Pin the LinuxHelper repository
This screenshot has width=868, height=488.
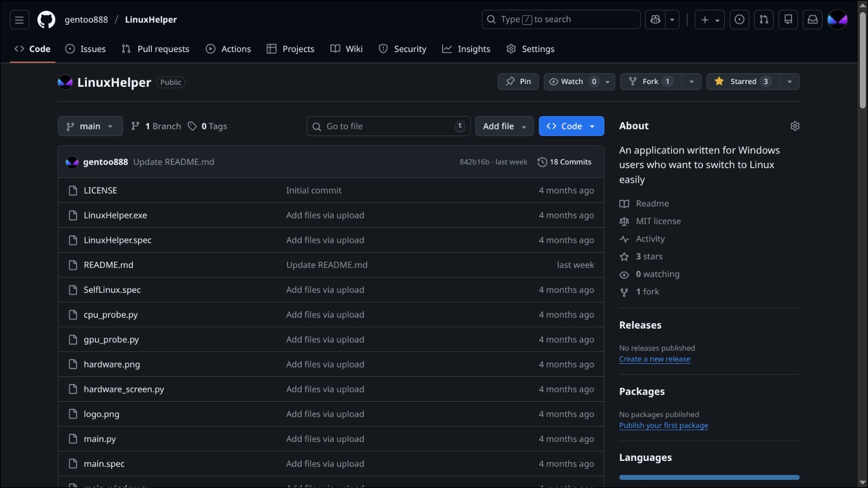[x=518, y=81]
